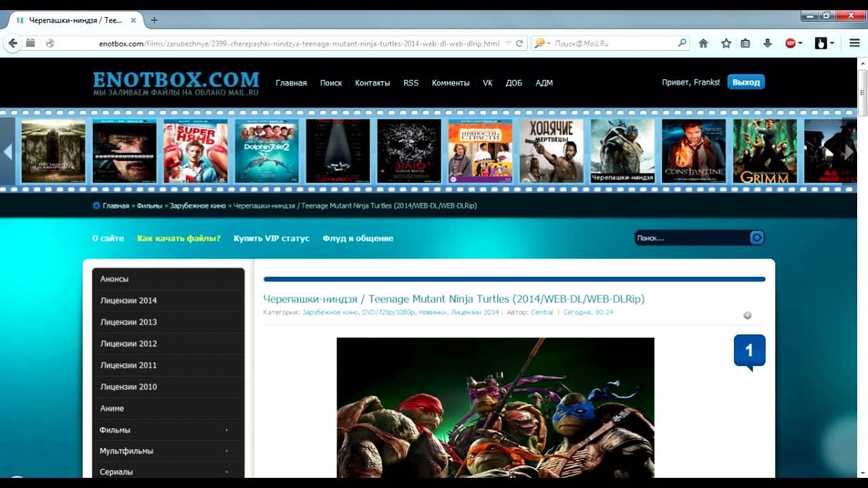Click the filmstrip left arrow
The width and height of the screenshot is (868, 488).
[x=7, y=151]
